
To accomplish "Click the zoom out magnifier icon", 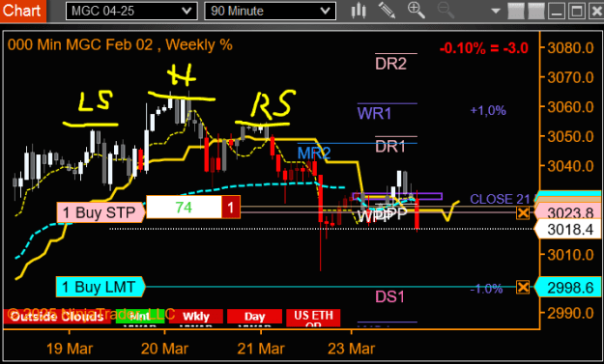I will click(x=446, y=11).
